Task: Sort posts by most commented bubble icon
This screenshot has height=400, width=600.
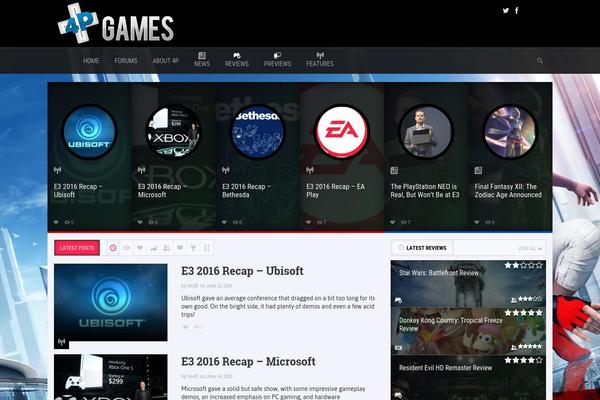Action: [180, 248]
